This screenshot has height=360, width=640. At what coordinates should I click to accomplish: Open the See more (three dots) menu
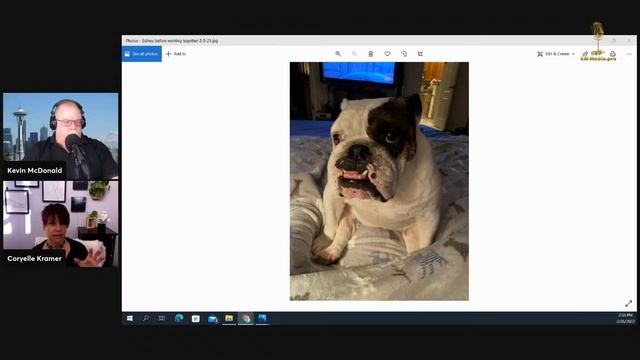(x=629, y=54)
